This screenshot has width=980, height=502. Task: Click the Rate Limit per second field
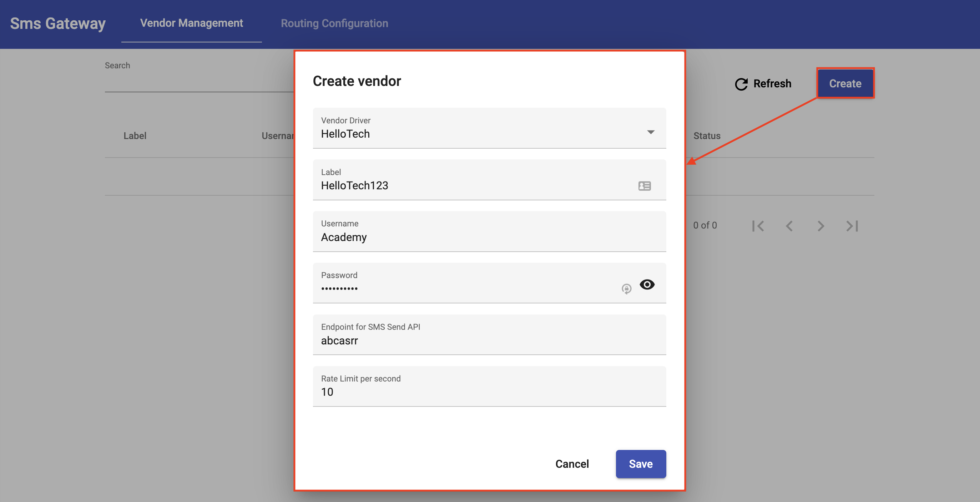click(x=489, y=386)
